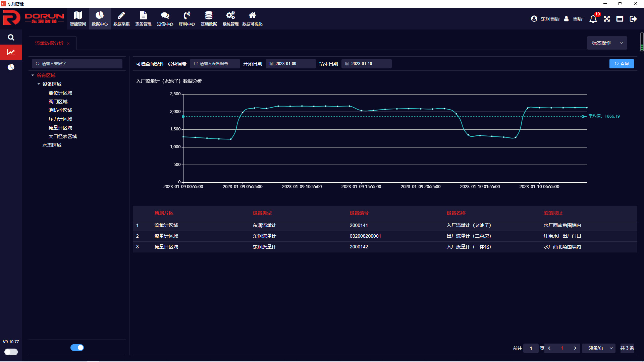Switch to 流量数据分析 tab

(49, 43)
